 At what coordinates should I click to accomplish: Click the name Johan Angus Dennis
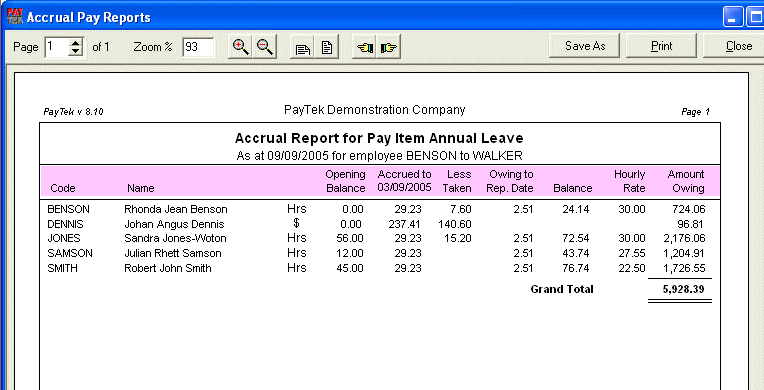click(x=174, y=224)
